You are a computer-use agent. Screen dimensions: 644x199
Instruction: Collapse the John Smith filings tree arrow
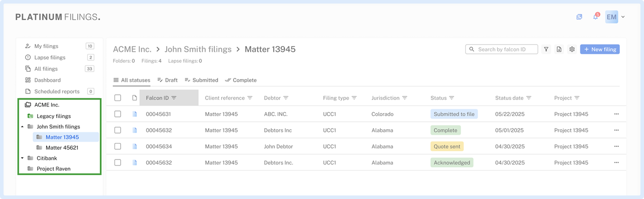[x=22, y=126]
